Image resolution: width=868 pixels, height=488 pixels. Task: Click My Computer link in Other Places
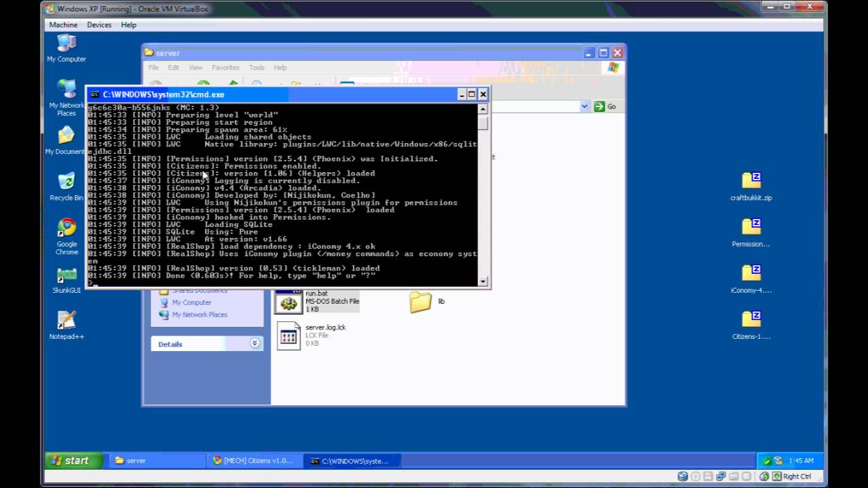point(191,302)
